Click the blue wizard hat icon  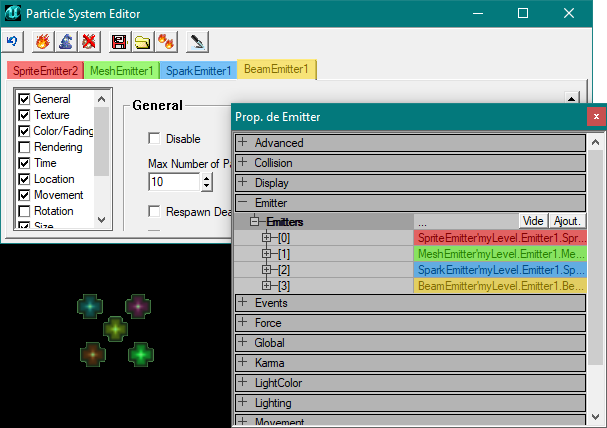(x=65, y=42)
